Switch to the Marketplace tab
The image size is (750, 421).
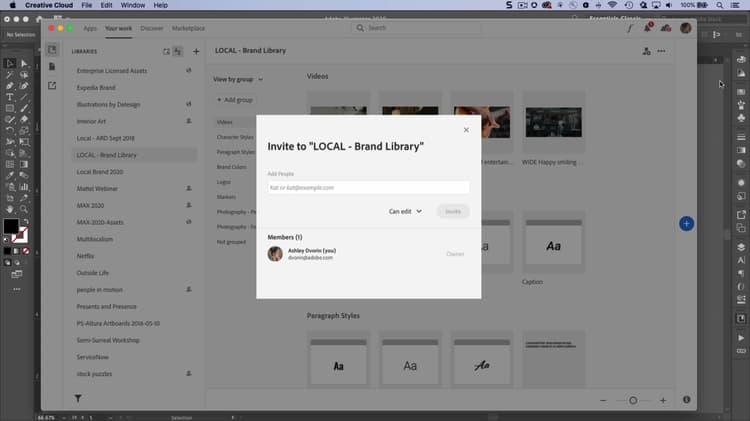[x=188, y=28]
